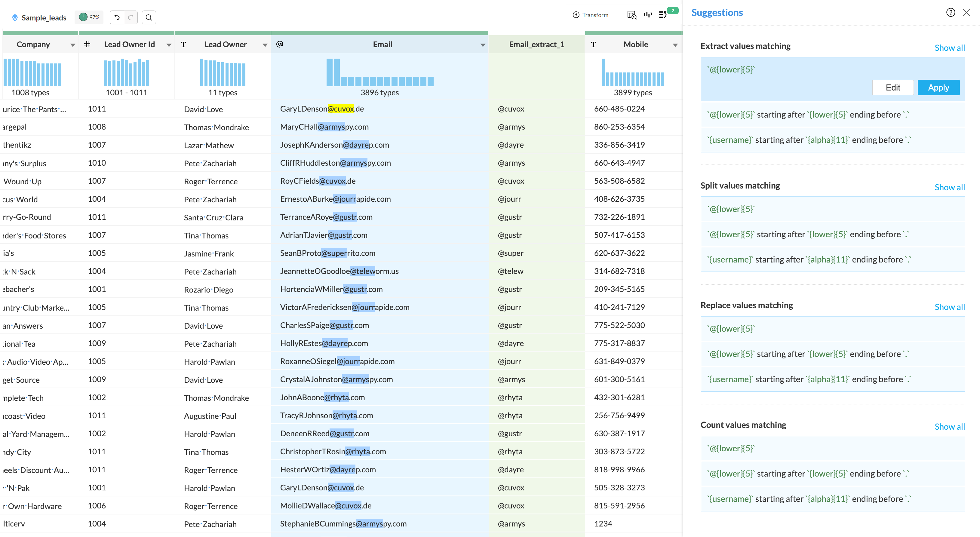This screenshot has height=537, width=980.
Task: Open the Email column dropdown arrow
Action: 482,45
